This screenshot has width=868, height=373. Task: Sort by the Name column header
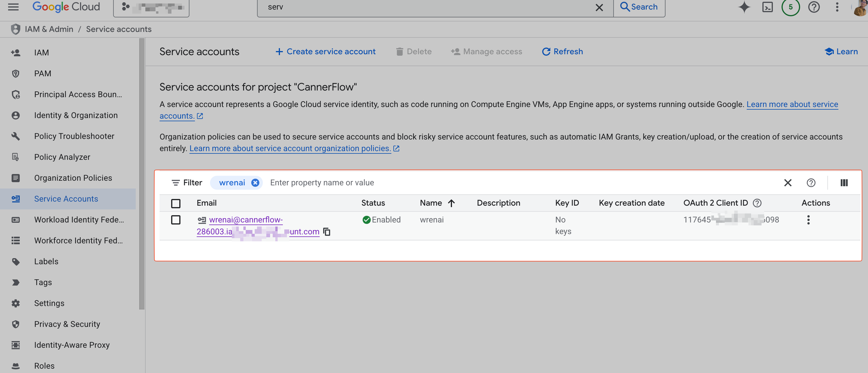tap(431, 203)
